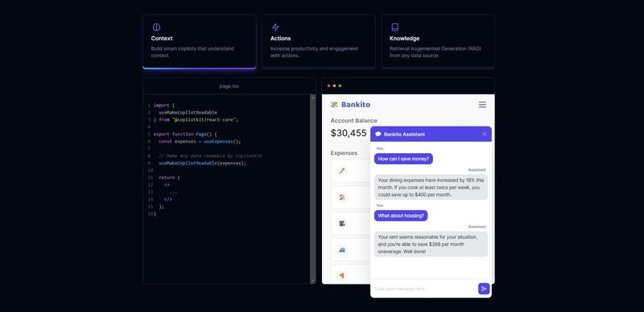Send message with the paper plane button
The width and height of the screenshot is (644, 312).
484,289
